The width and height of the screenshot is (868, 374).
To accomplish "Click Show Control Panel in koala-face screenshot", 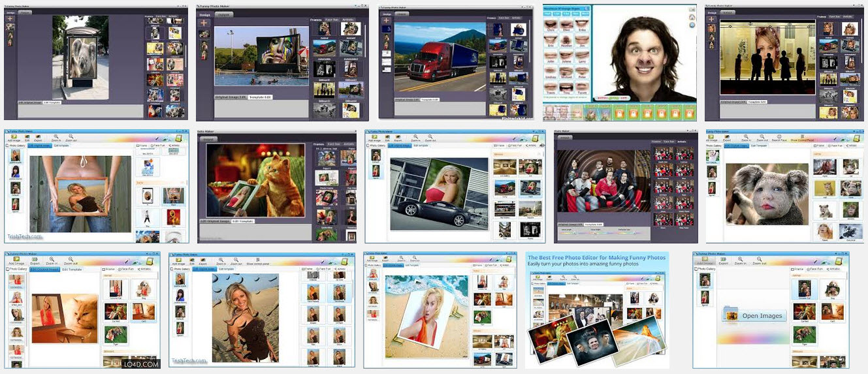I will coord(803,138).
